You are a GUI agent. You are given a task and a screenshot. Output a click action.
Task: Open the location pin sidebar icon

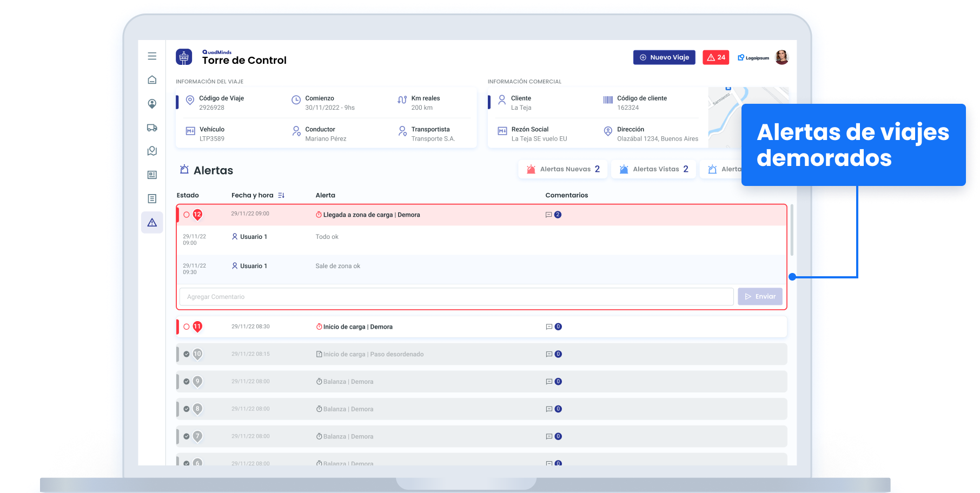(x=152, y=104)
